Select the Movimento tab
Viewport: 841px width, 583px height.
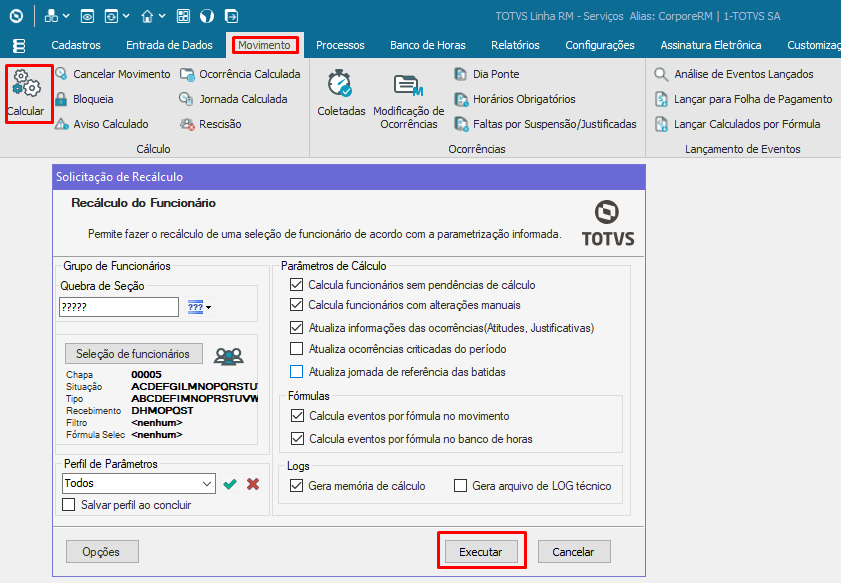(265, 45)
